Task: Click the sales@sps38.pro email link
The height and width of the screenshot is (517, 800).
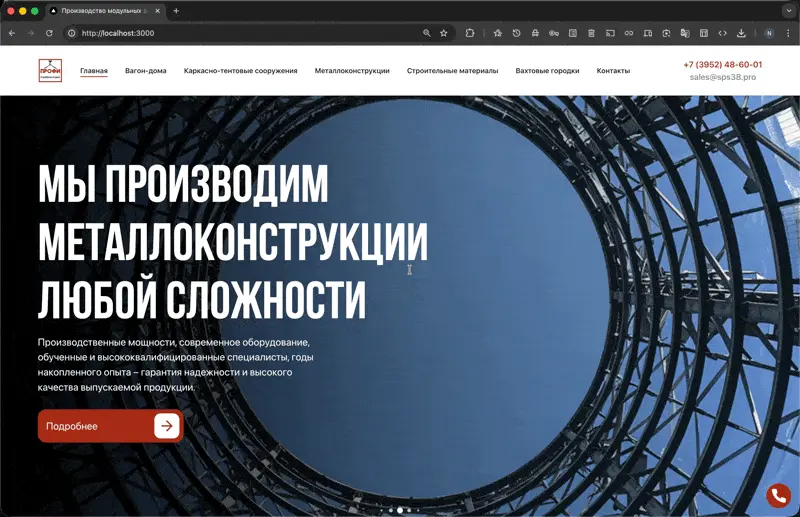Action: coord(722,77)
